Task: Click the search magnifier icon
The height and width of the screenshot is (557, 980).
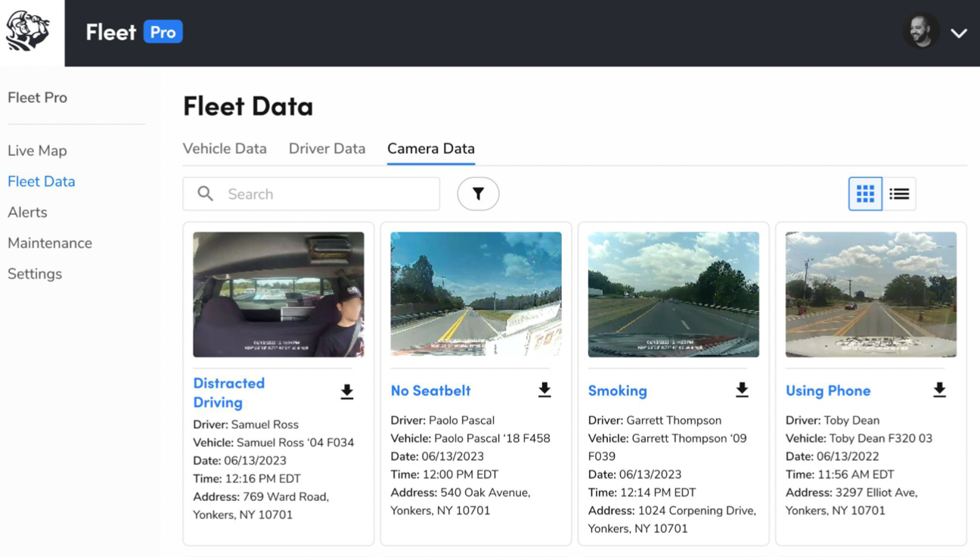Action: pyautogui.click(x=204, y=194)
